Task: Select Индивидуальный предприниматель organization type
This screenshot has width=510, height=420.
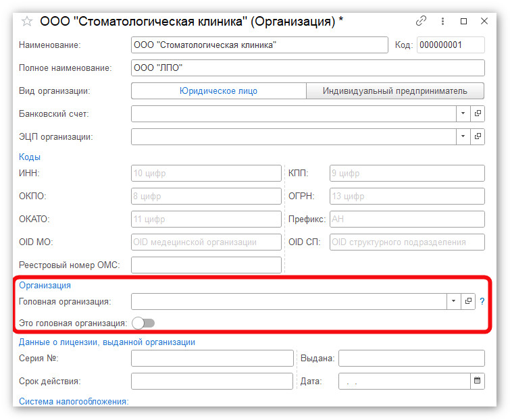Action: [x=395, y=90]
